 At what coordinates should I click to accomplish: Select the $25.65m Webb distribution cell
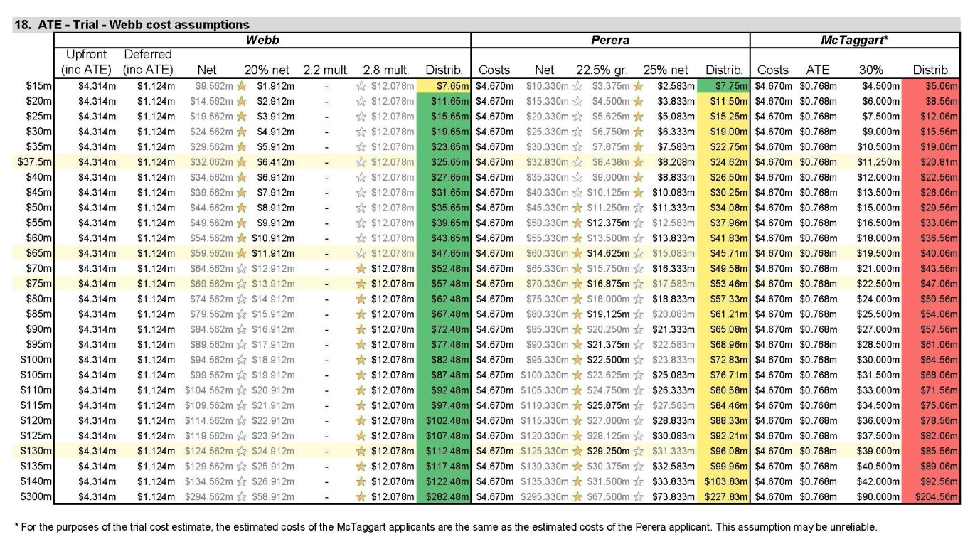(x=443, y=162)
